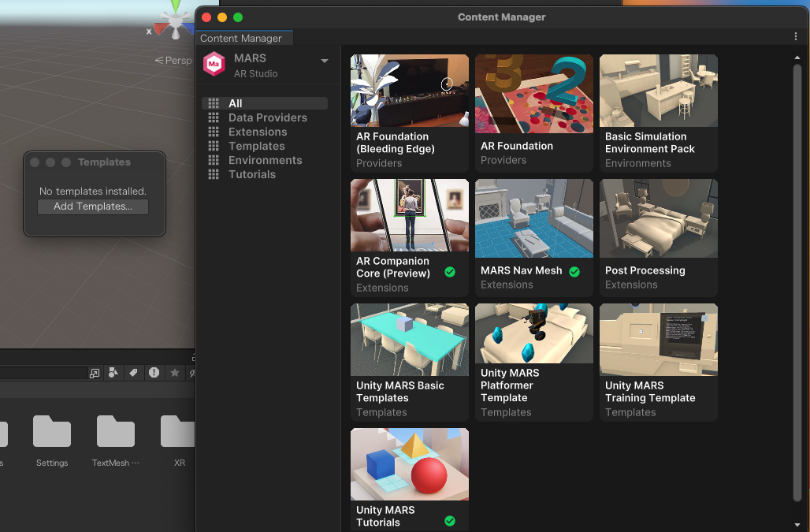Click the grid icon next to Tutorials

pos(214,175)
